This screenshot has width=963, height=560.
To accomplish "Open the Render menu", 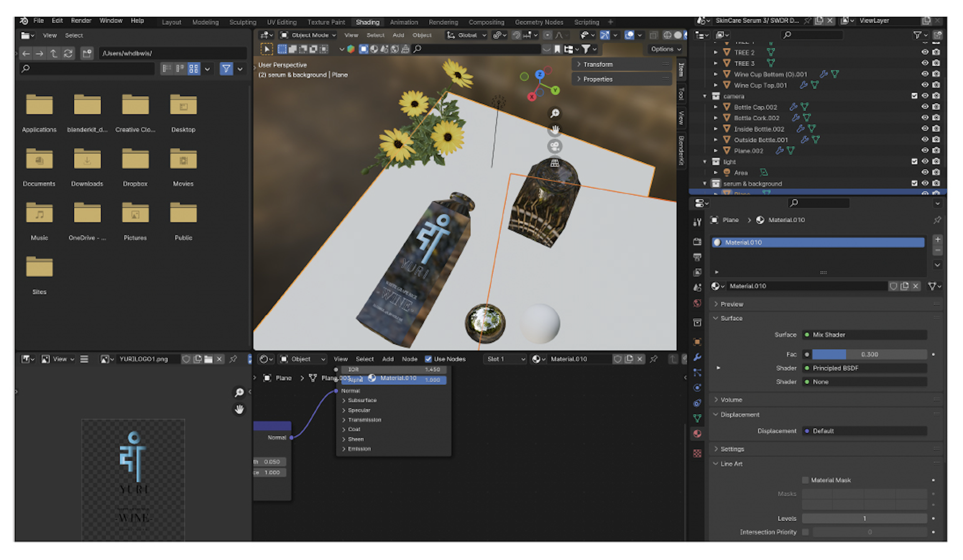I will [x=81, y=21].
